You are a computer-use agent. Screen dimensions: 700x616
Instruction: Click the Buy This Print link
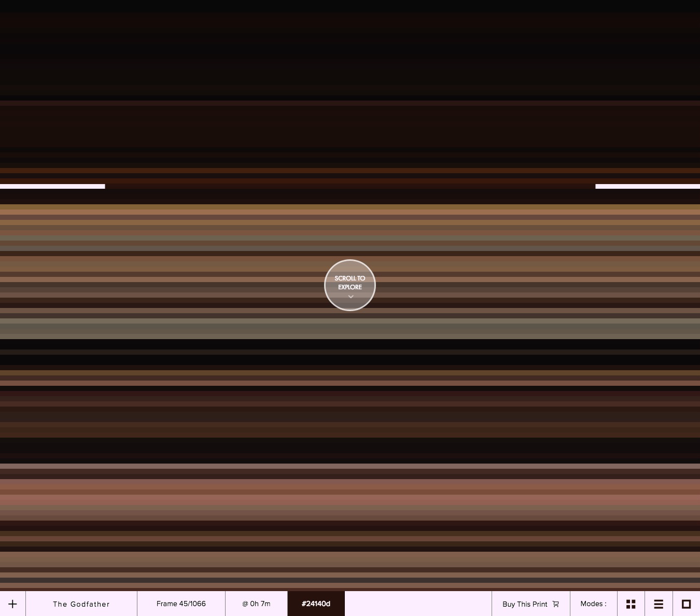click(530, 604)
